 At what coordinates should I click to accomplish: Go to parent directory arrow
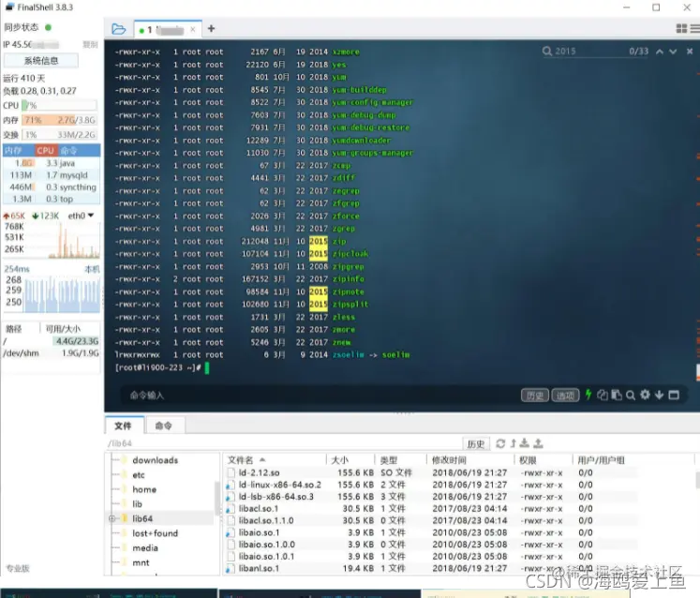point(513,443)
